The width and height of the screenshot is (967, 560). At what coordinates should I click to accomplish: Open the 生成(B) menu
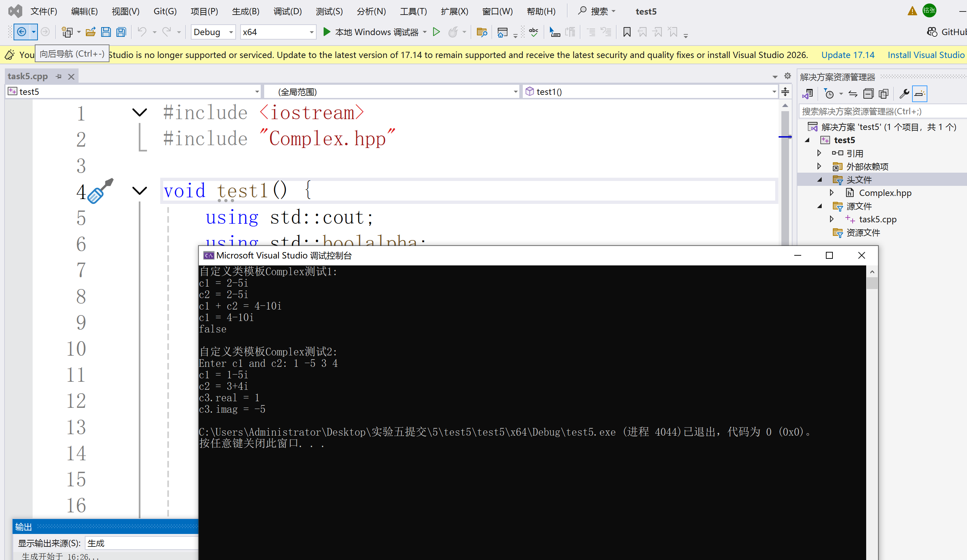pyautogui.click(x=246, y=11)
